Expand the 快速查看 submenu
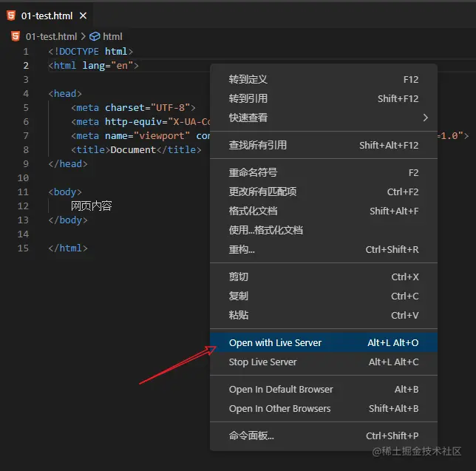The width and height of the screenshot is (476, 471). pyautogui.click(x=324, y=118)
